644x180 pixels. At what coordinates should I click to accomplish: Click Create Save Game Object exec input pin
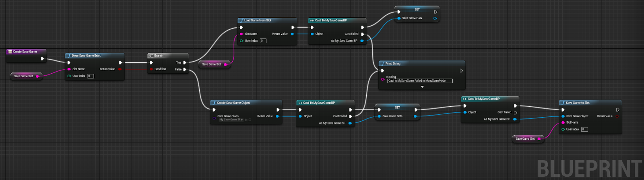214,110
